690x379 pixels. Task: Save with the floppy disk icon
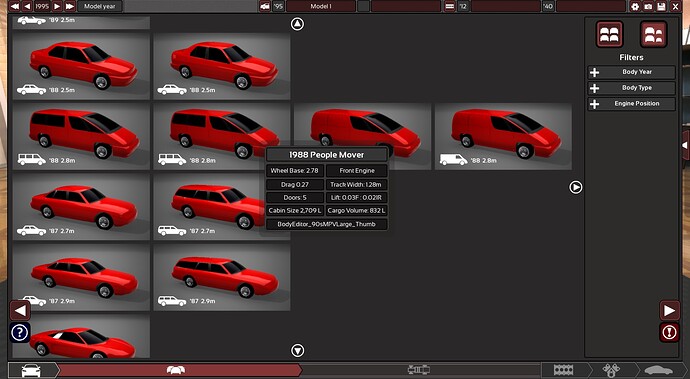click(x=661, y=7)
